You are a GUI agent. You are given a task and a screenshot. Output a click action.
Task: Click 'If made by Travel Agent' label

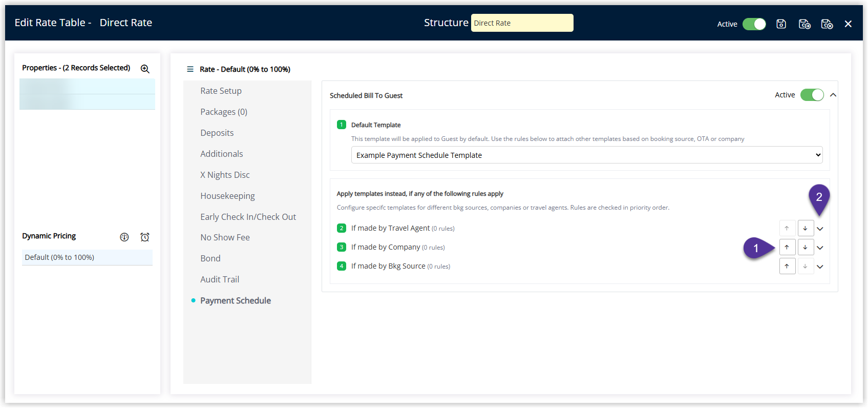point(390,228)
